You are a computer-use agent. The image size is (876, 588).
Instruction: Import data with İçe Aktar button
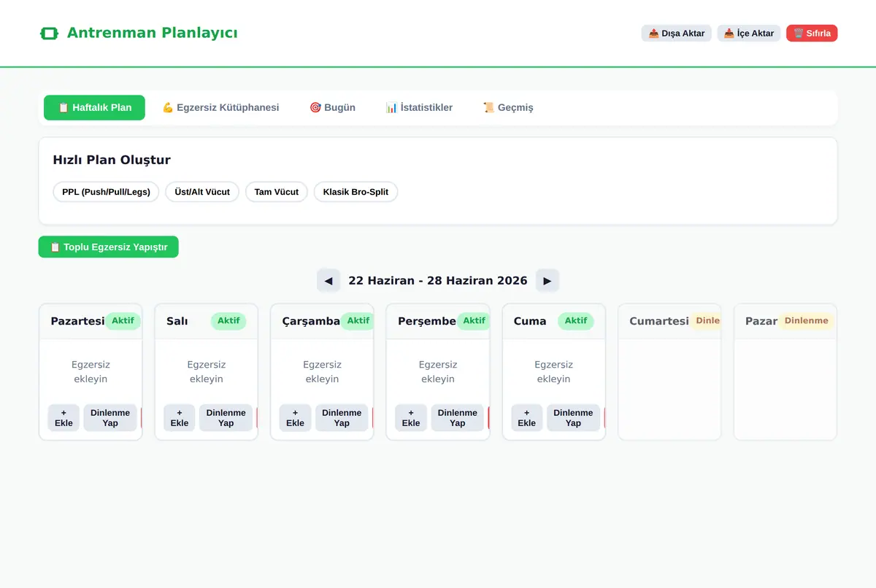click(x=749, y=34)
